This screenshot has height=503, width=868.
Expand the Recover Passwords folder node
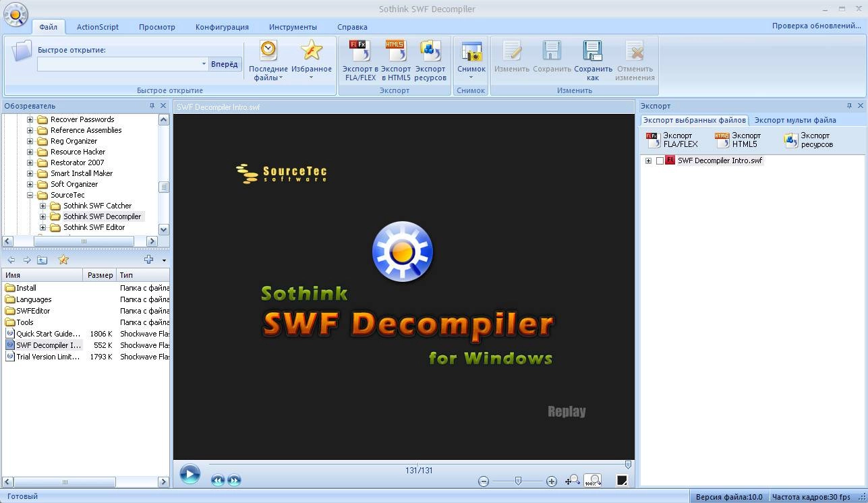point(30,119)
